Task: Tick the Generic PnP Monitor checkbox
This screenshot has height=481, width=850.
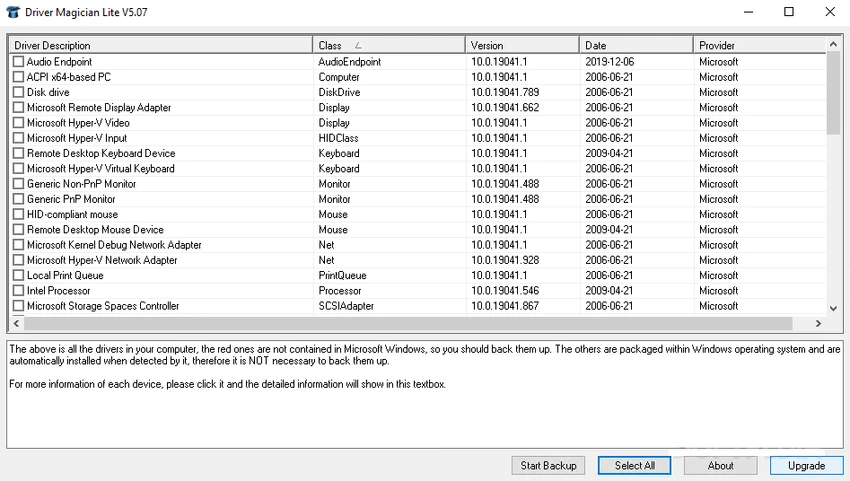Action: [18, 199]
